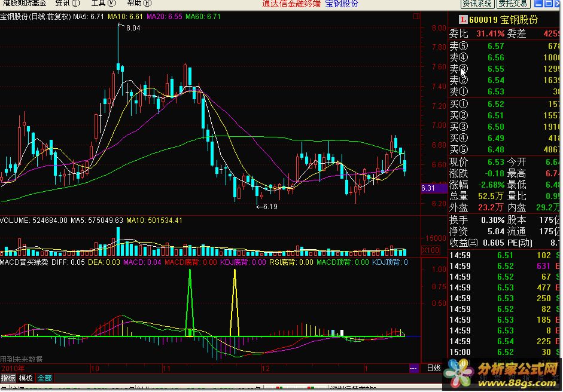Click the RSI底背: 0.00 label
563x392 pixels.
click(291, 262)
